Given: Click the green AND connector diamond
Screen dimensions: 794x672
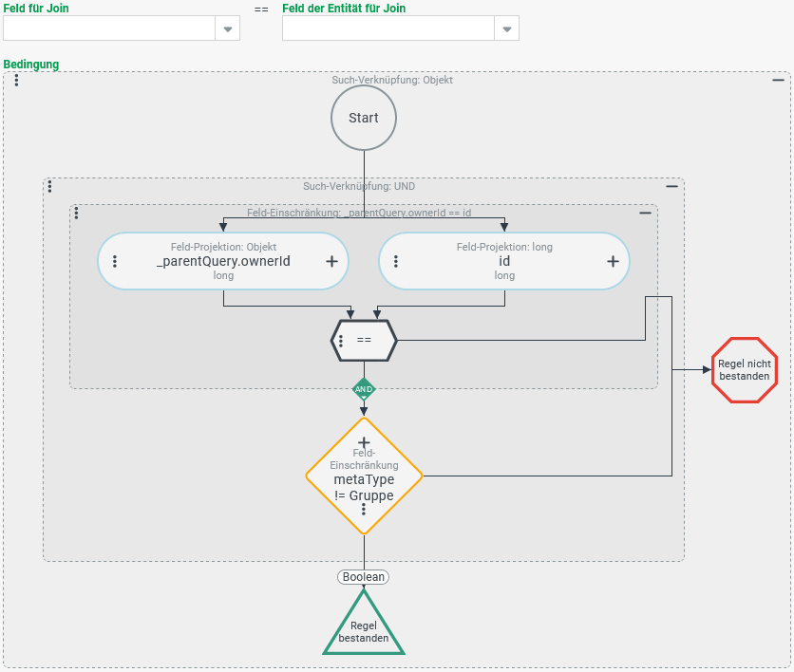Looking at the screenshot, I should coord(364,389).
